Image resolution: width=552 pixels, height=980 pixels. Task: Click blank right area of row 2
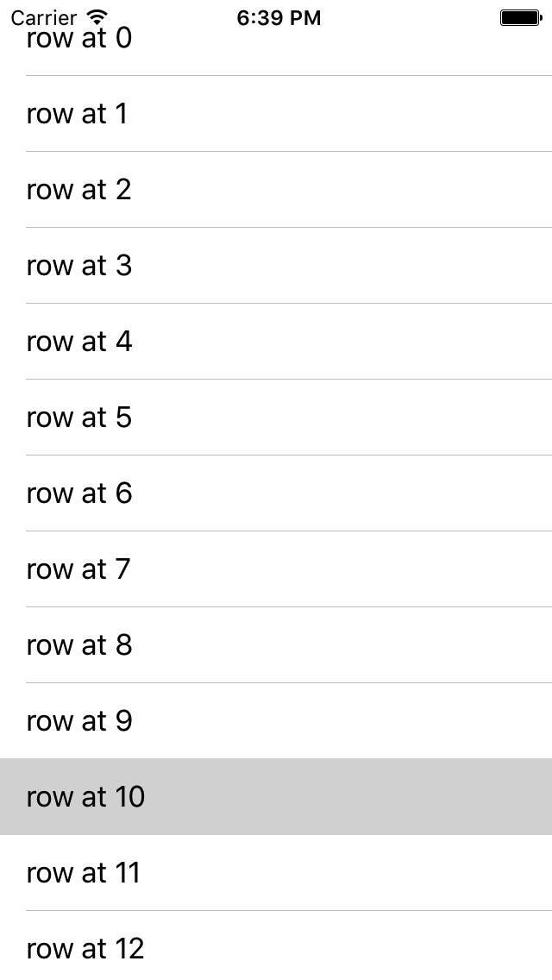tap(375, 190)
